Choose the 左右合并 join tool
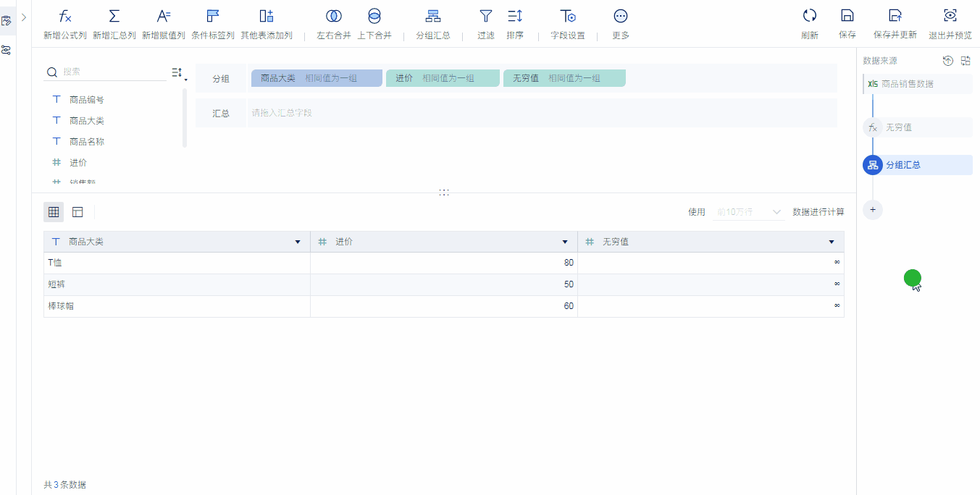980x495 pixels. pos(333,24)
